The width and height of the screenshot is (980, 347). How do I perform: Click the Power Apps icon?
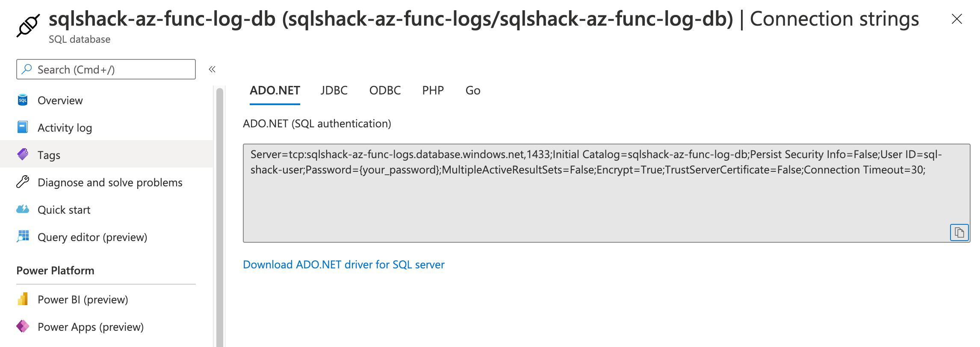[x=23, y=326]
